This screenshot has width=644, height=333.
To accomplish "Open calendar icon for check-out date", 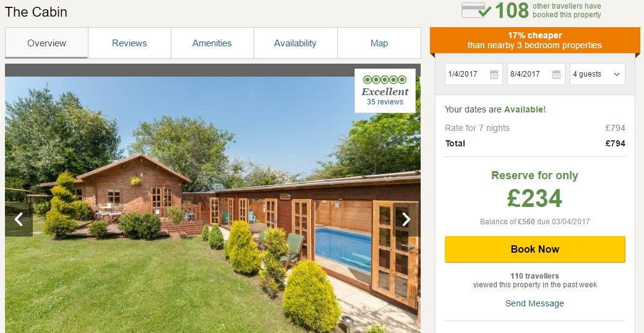I will tap(556, 74).
